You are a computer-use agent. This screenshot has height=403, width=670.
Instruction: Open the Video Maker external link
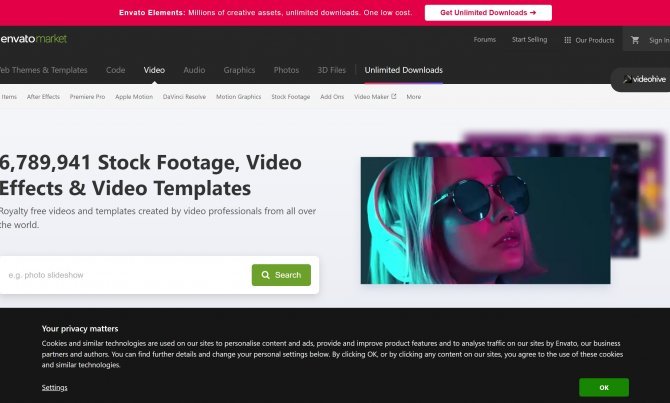(375, 97)
